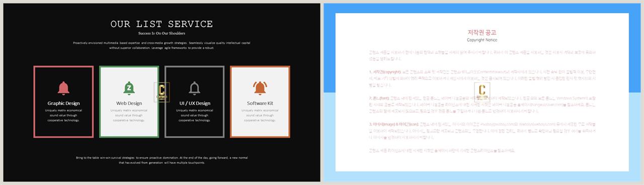
Task: Select the Graphic Design card title
Action: click(63, 103)
